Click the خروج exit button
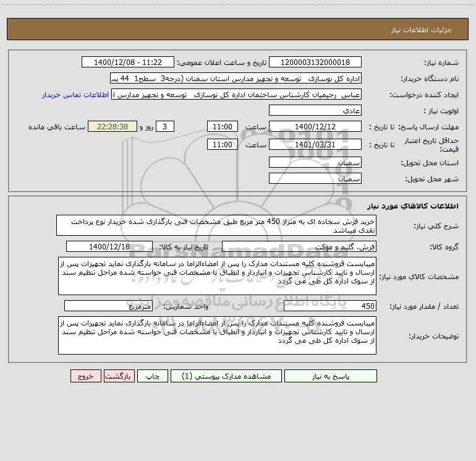The width and height of the screenshot is (476, 461). coord(85,376)
